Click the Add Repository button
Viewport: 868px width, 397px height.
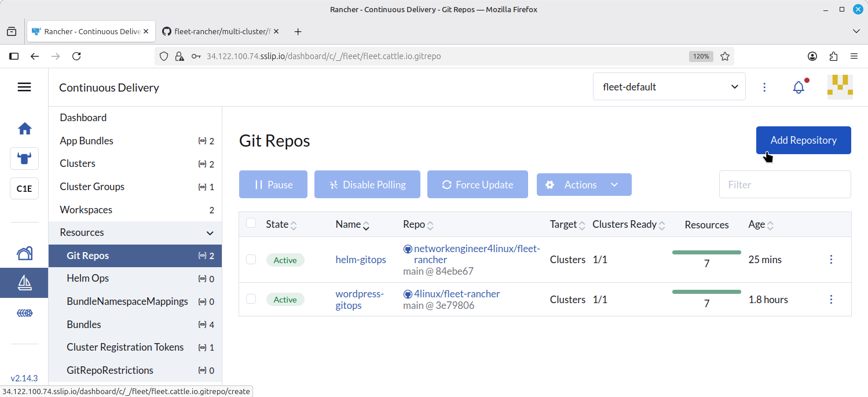click(x=803, y=140)
